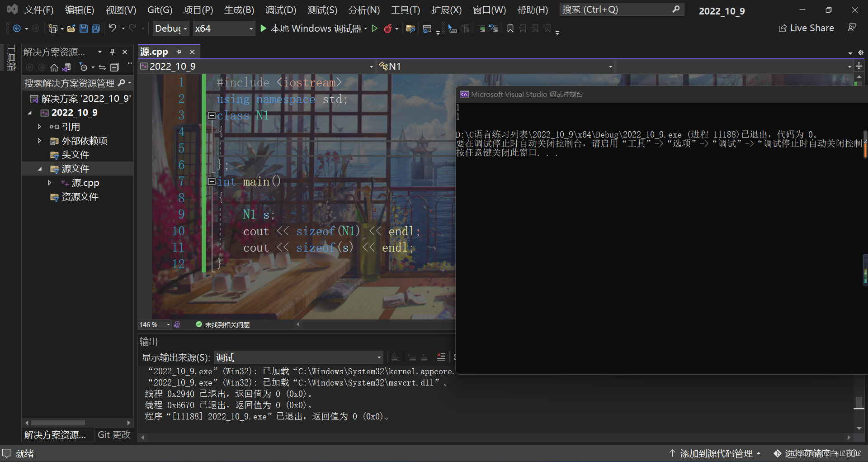
Task: Click the Save All icon
Action: coord(95,29)
